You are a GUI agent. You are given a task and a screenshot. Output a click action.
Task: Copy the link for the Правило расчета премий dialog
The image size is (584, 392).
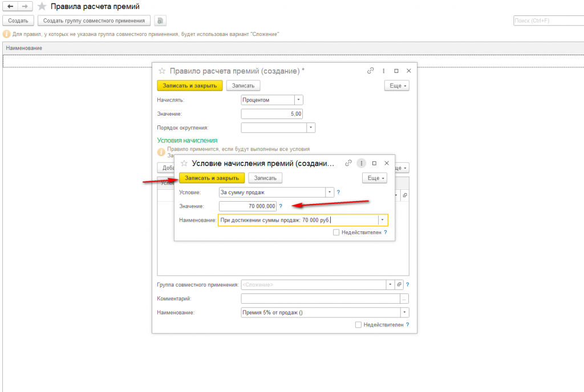coord(370,71)
